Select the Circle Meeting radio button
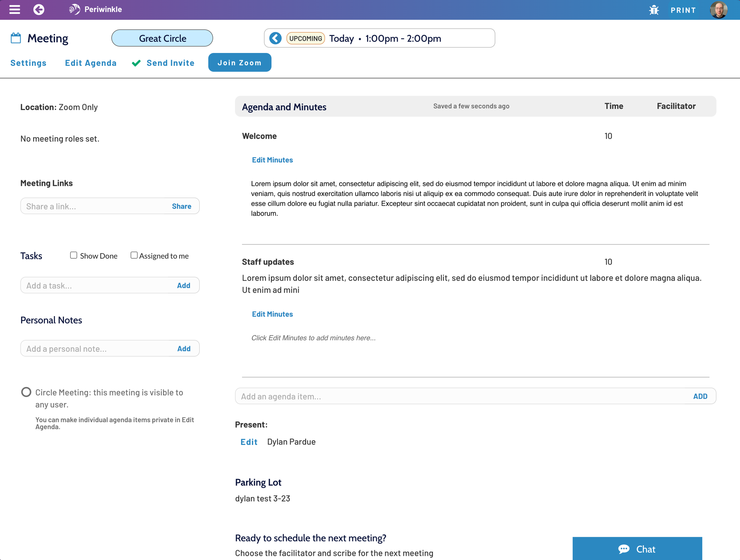 26,392
